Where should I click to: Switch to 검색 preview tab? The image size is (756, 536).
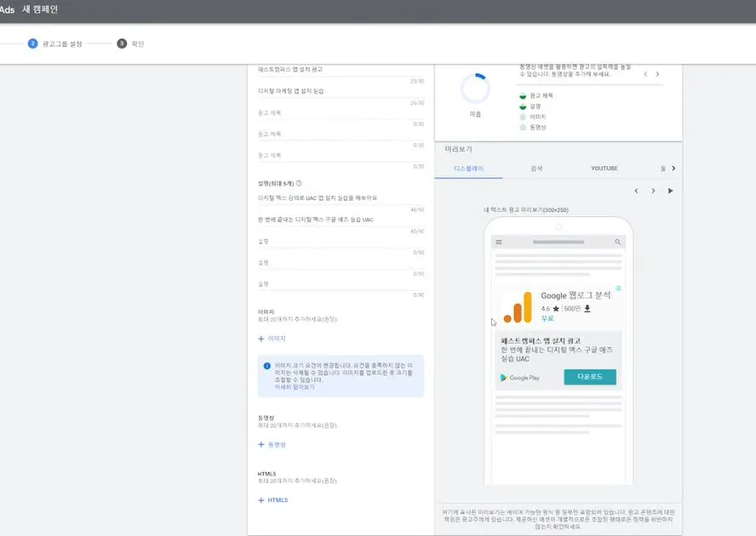[536, 168]
